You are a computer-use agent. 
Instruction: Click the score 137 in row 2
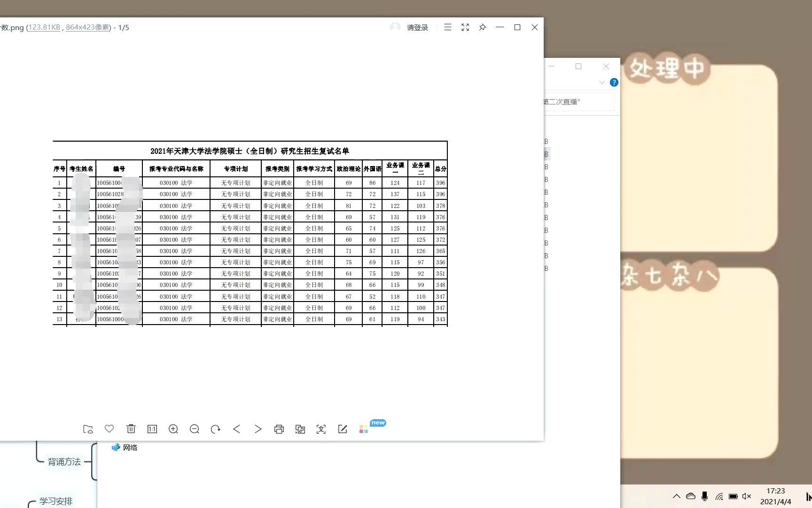click(395, 194)
